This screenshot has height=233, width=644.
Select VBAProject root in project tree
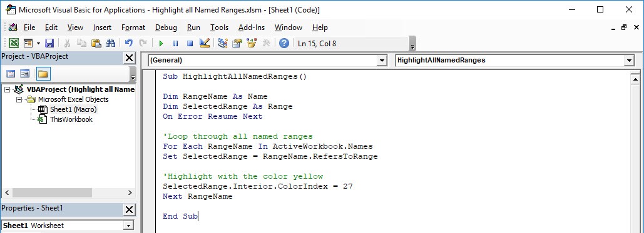(x=81, y=89)
